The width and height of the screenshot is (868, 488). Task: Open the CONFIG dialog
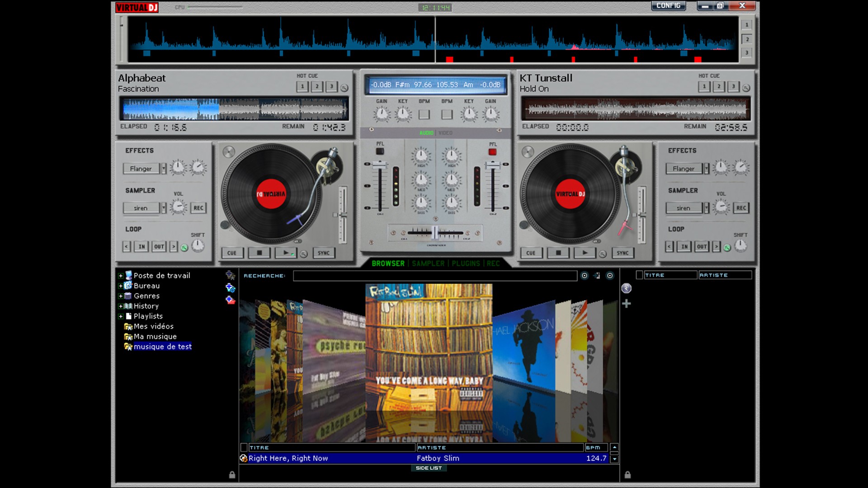click(668, 6)
